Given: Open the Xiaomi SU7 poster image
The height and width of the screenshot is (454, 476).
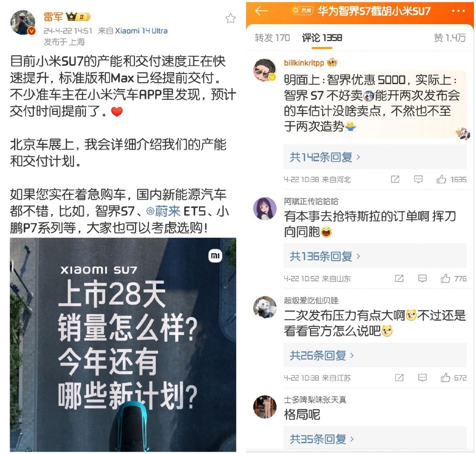Looking at the screenshot, I should 123,345.
